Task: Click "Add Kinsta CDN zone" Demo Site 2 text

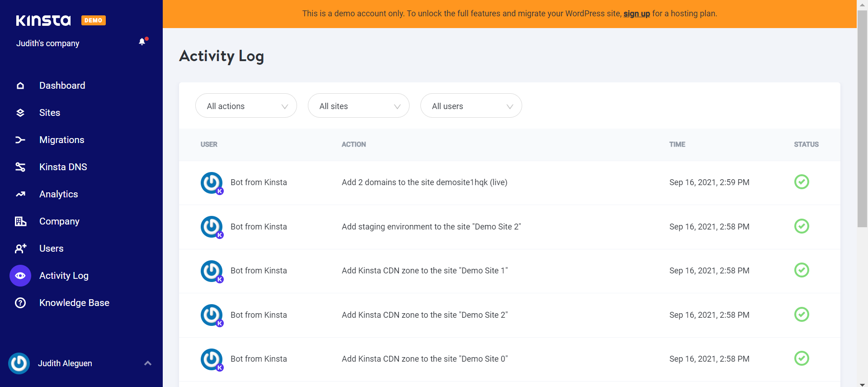Action: (425, 315)
